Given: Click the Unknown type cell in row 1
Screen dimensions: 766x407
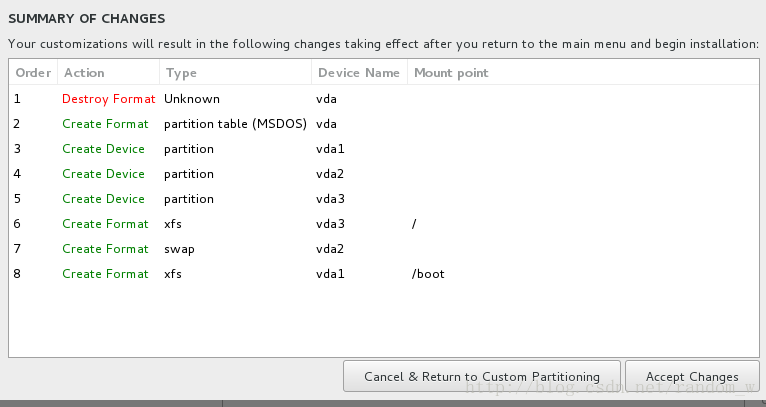Looking at the screenshot, I should point(192,99).
